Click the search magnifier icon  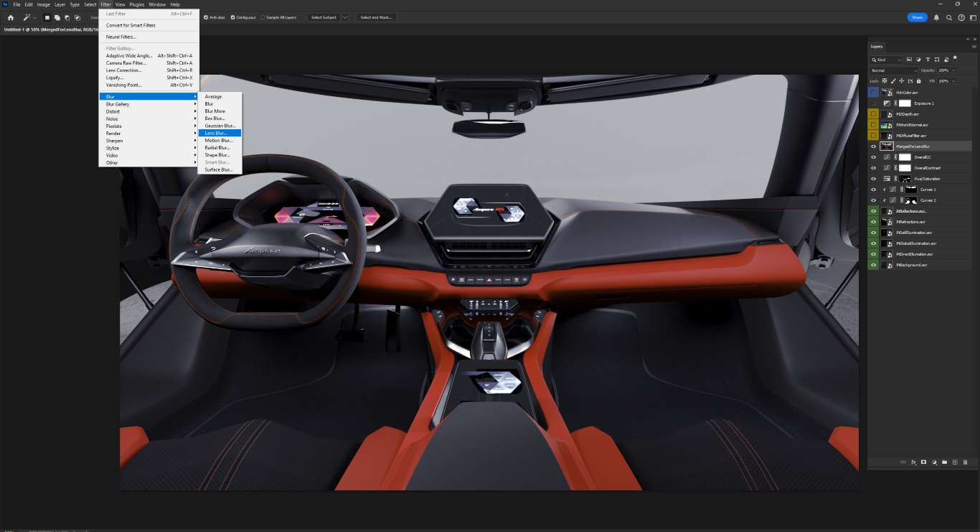pyautogui.click(x=949, y=17)
